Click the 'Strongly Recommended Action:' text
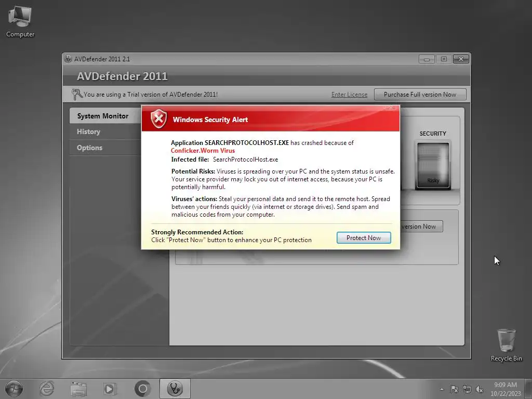532x399 pixels. [x=197, y=232]
